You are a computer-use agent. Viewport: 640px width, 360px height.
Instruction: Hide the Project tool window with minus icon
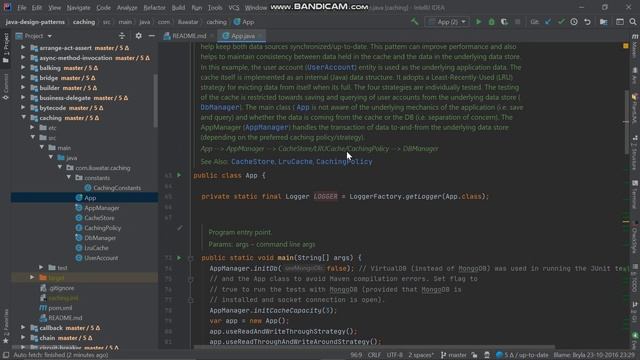pyautogui.click(x=151, y=36)
